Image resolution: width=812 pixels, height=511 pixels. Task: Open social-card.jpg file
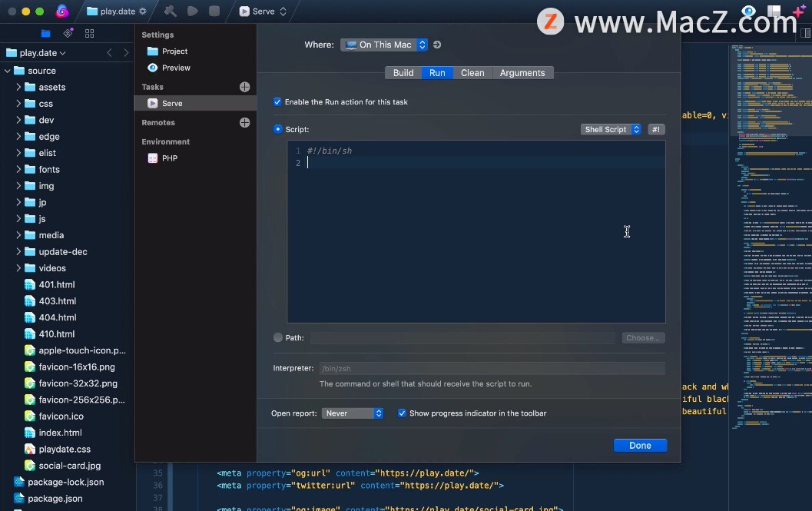point(63,466)
